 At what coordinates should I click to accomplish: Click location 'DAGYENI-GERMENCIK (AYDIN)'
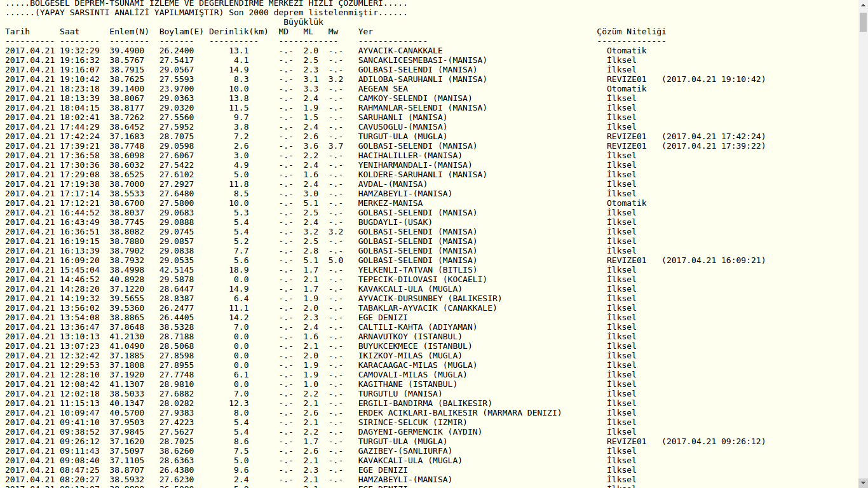tap(420, 432)
